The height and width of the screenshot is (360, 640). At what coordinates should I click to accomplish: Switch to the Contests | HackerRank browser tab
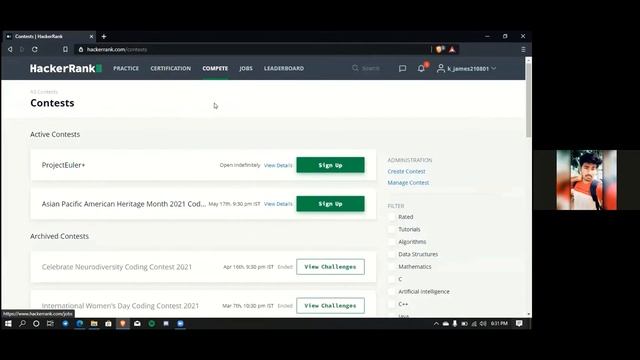49,36
